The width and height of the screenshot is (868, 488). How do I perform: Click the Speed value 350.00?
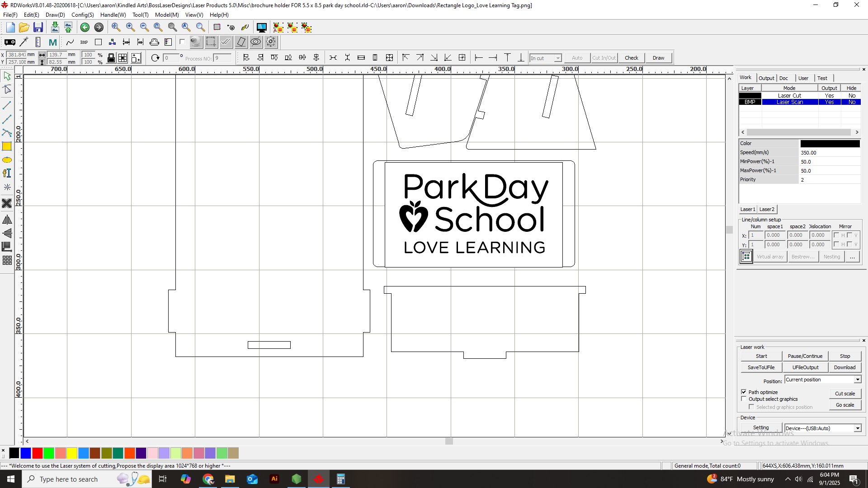coord(830,153)
